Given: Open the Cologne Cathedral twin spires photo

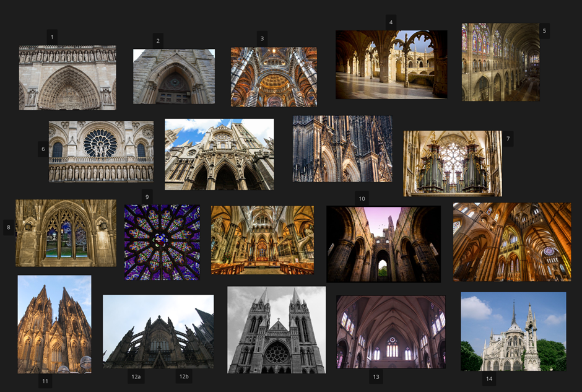Looking at the screenshot, I should 54,324.
